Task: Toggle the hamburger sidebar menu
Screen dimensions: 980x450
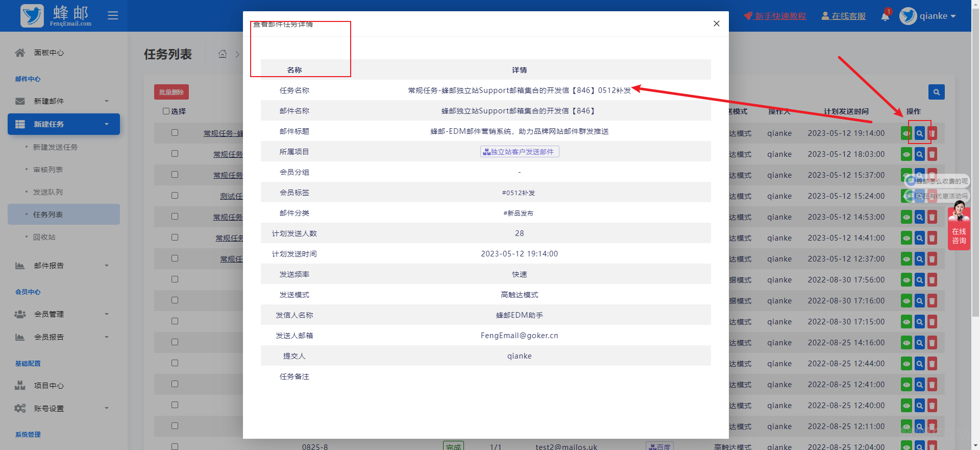Action: coord(113,16)
